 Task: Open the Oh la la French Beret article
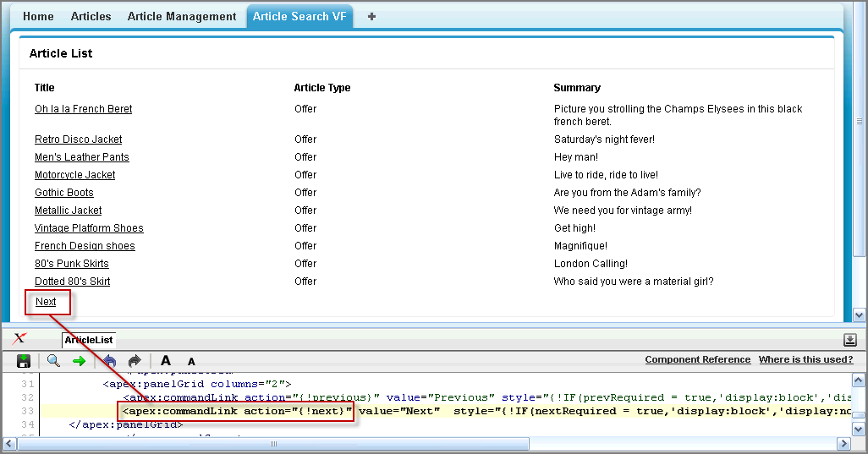[x=84, y=109]
